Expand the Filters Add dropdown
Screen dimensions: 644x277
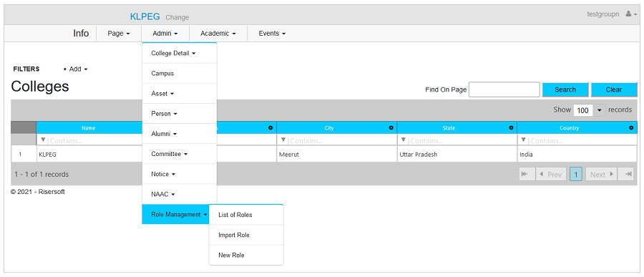click(76, 69)
